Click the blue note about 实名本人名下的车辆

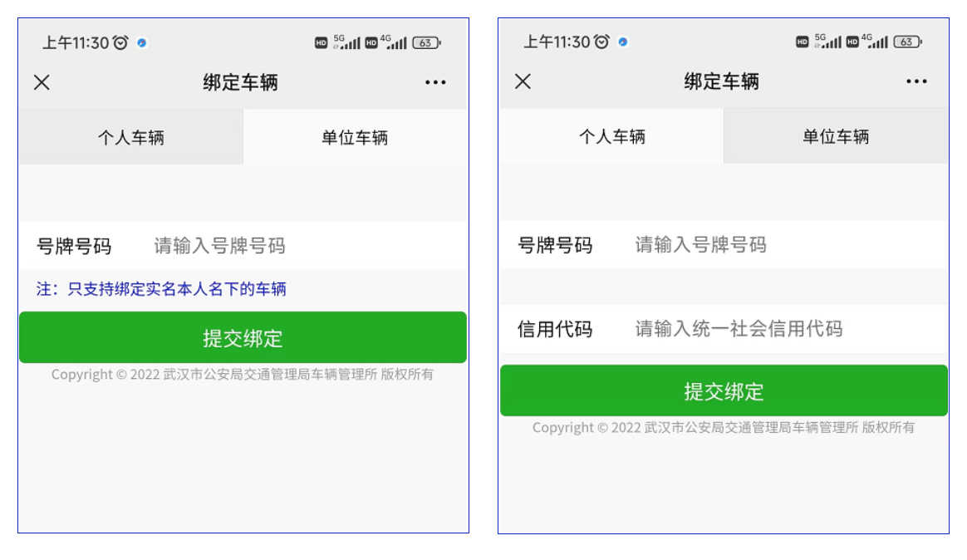161,289
